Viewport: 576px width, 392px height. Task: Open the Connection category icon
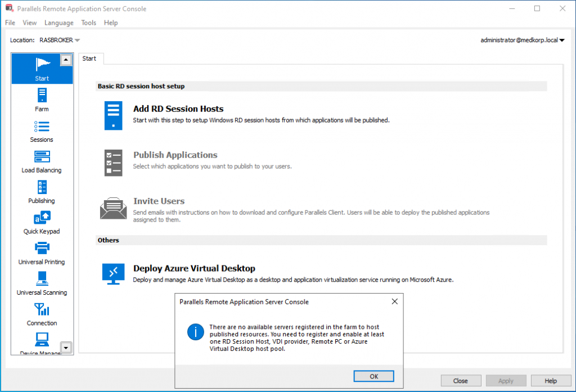click(42, 309)
